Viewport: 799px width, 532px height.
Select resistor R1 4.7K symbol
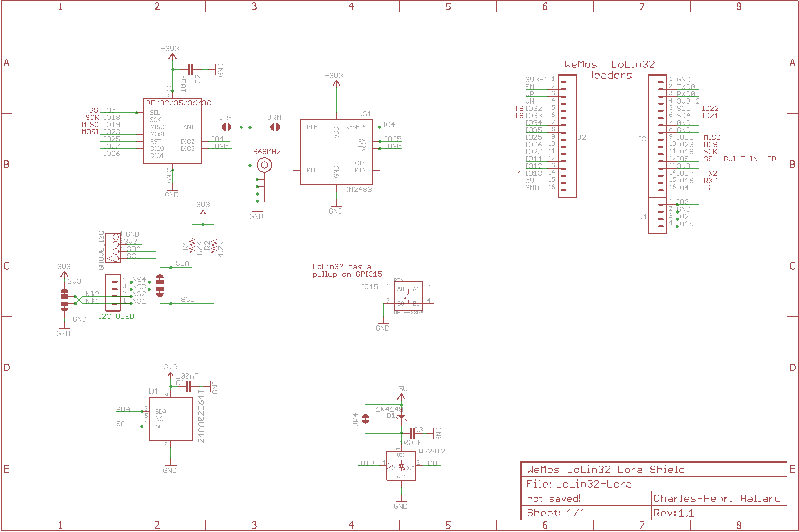point(192,246)
